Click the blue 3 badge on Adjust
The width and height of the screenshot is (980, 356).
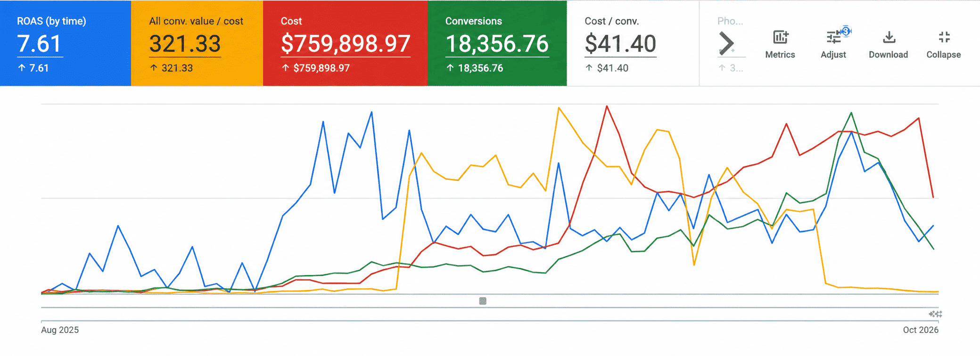(846, 31)
